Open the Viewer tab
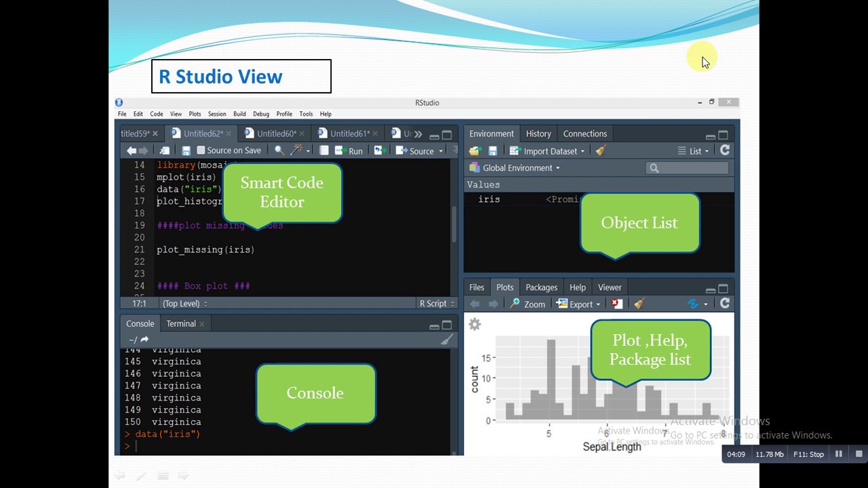The height and width of the screenshot is (488, 868). pyautogui.click(x=610, y=287)
